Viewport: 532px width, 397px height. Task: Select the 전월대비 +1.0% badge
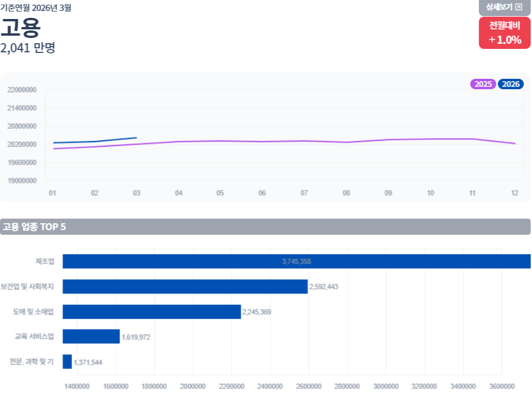(504, 33)
